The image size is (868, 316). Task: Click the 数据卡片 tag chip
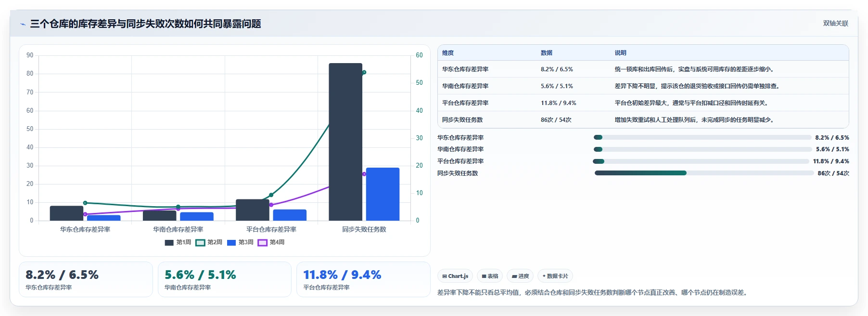pyautogui.click(x=555, y=276)
